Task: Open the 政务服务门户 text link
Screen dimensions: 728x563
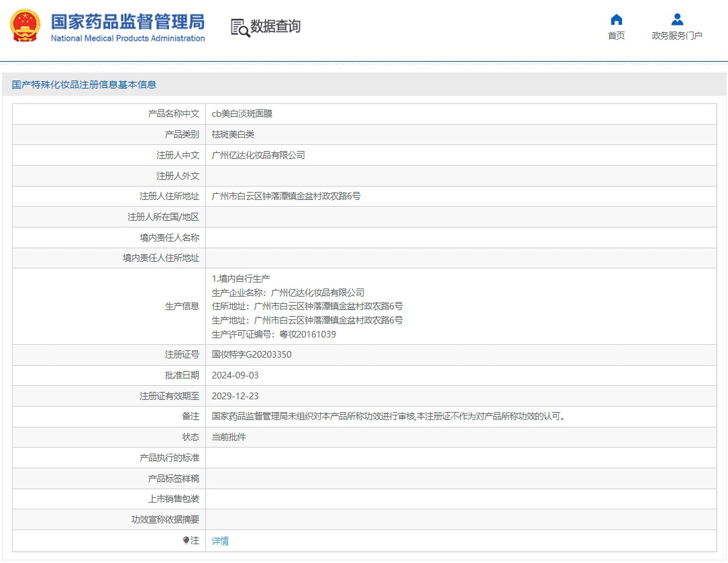Action: (x=677, y=36)
